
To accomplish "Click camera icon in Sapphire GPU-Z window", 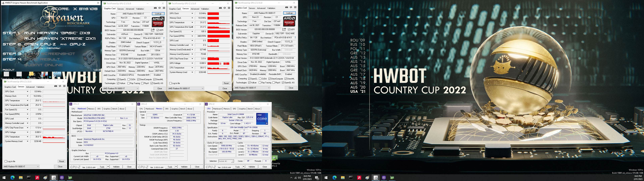I will [x=286, y=8].
